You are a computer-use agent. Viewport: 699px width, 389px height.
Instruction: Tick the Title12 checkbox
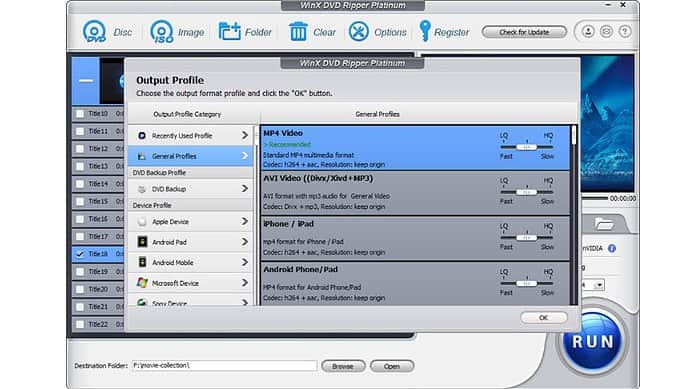80,149
